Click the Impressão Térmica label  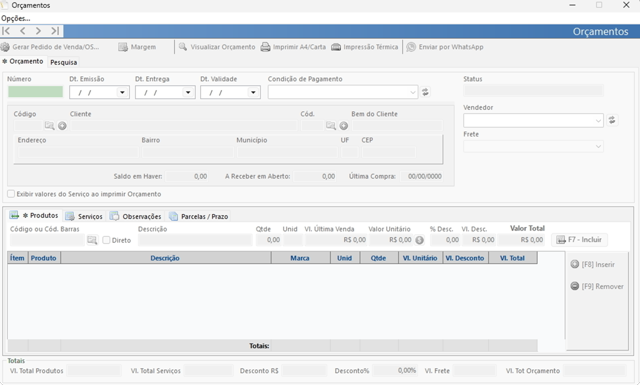(371, 47)
